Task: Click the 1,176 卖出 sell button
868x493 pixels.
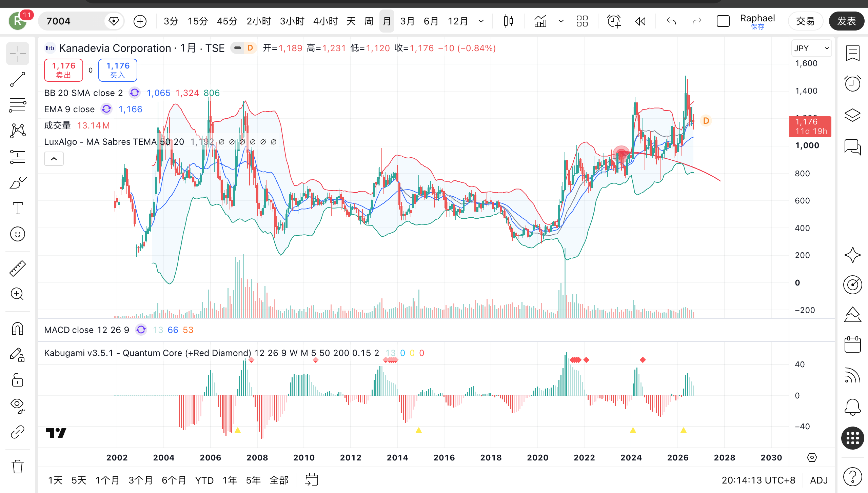Action: [63, 70]
